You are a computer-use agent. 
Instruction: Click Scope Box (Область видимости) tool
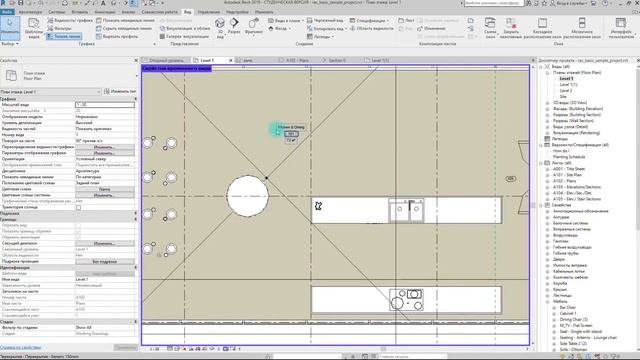tap(371, 29)
